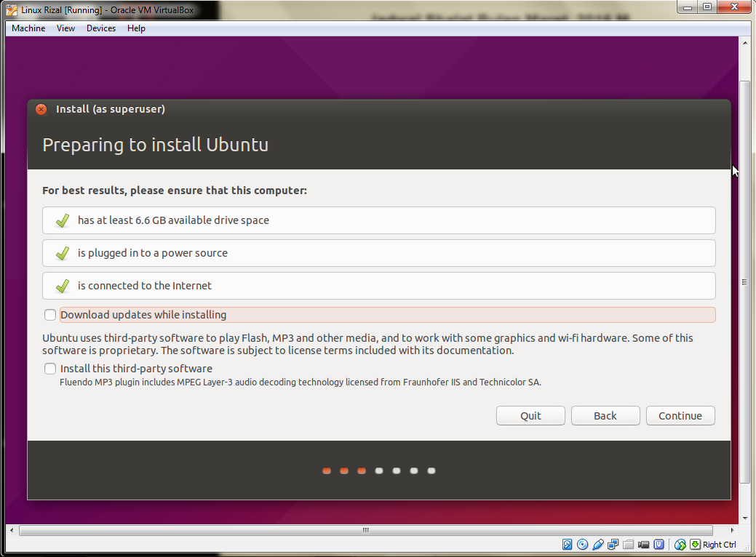This screenshot has width=756, height=557.
Task: Open the shared folders status icon
Action: [628, 545]
